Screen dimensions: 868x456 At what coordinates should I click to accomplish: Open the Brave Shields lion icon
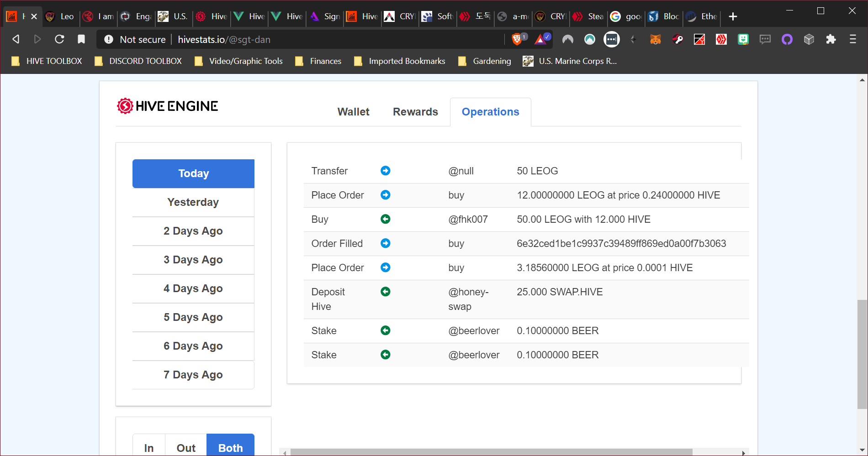517,39
